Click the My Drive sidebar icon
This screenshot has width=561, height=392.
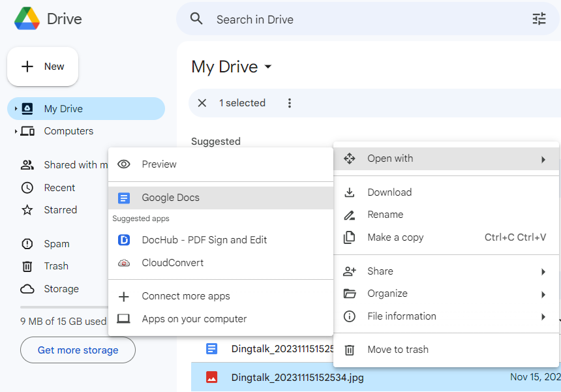coord(27,108)
